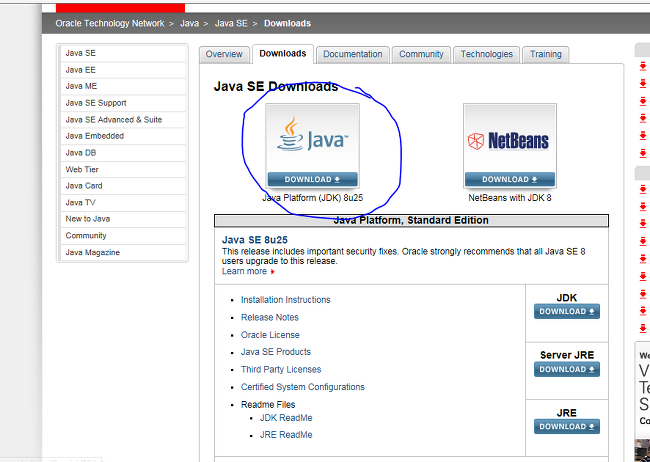This screenshot has width=650, height=462.
Task: Open Third Party Licenses link
Action: coord(281,370)
